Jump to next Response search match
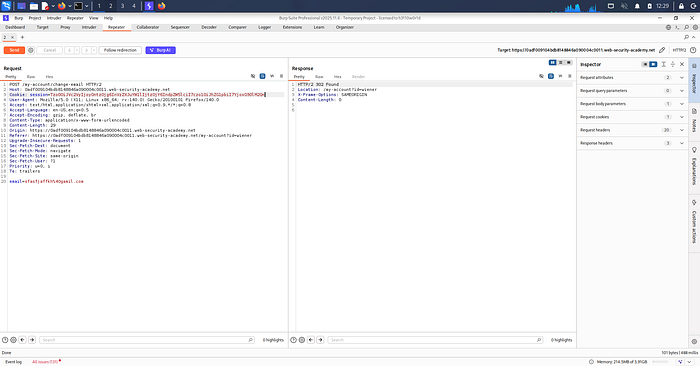 (320, 340)
